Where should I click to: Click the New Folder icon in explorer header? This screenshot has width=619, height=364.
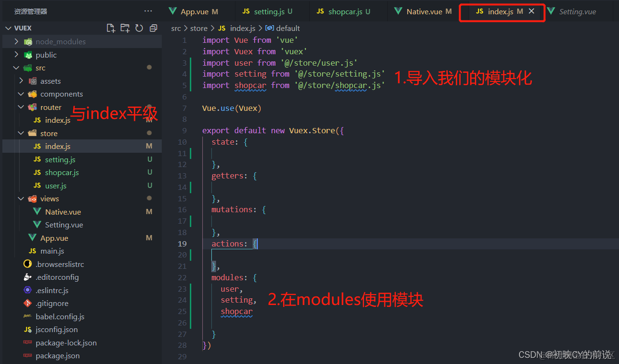(x=125, y=28)
